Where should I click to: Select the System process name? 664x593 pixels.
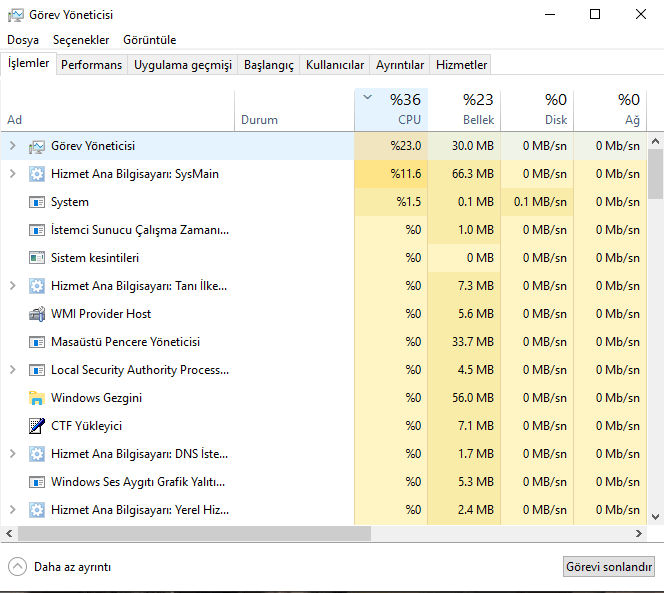pyautogui.click(x=70, y=202)
